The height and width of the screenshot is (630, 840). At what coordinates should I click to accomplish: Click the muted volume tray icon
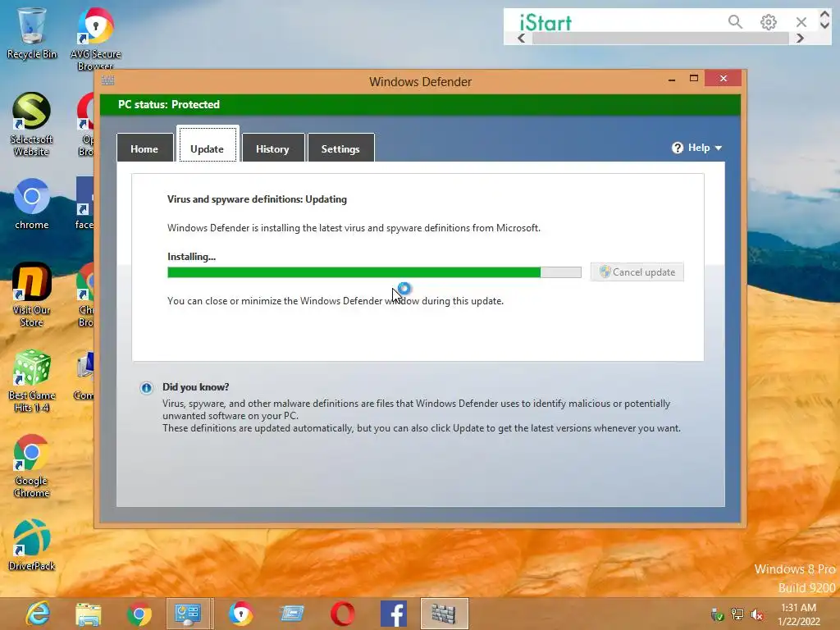tap(757, 614)
